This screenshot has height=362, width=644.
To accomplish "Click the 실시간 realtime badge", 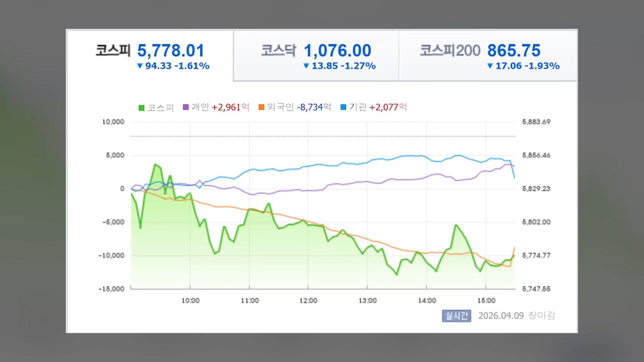I will pos(456,316).
